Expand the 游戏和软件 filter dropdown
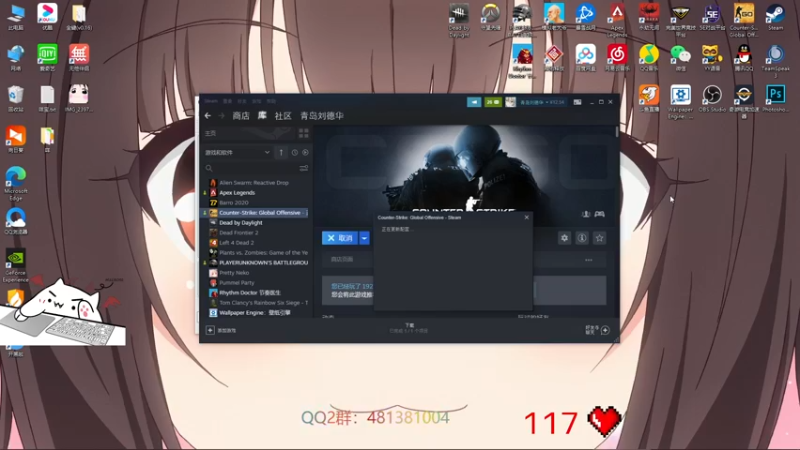Viewport: 800px width, 450px height. (237, 152)
